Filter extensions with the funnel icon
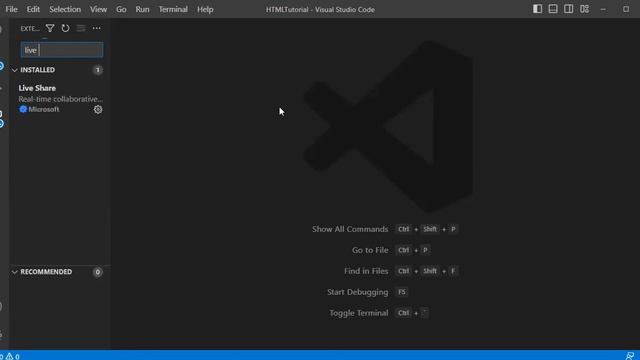This screenshot has height=360, width=640. tap(50, 28)
